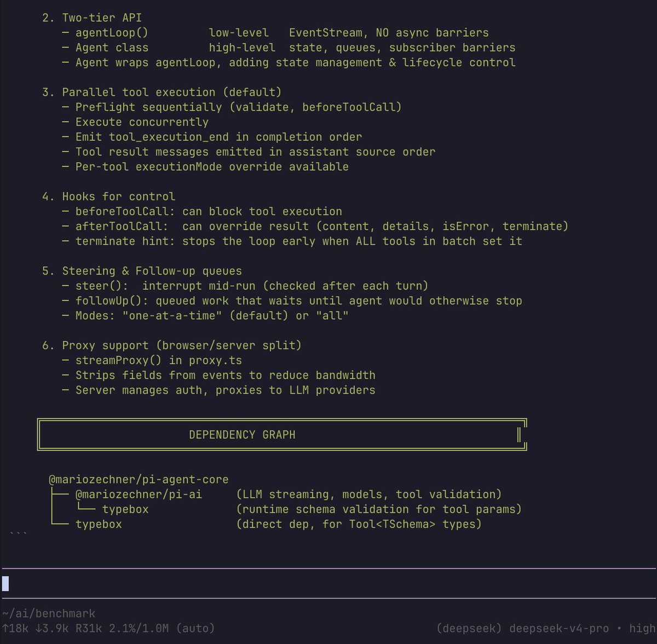Click the '↑18k' upload token count

(15, 628)
